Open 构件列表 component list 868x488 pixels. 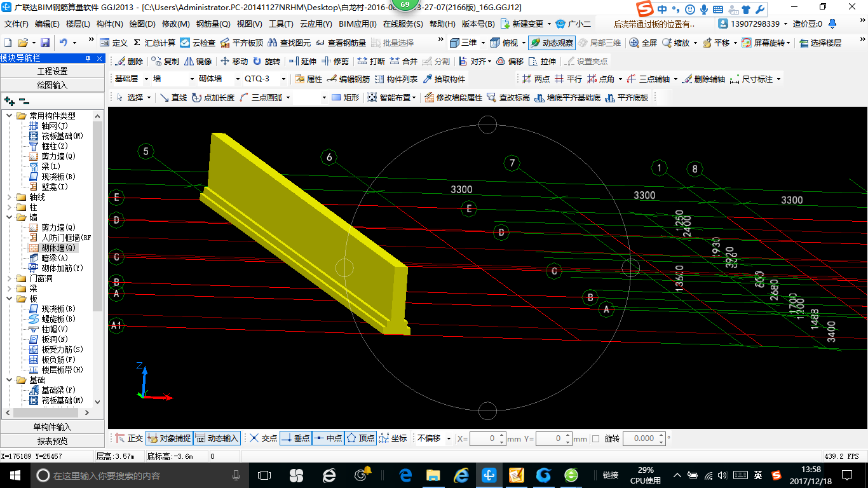point(397,79)
